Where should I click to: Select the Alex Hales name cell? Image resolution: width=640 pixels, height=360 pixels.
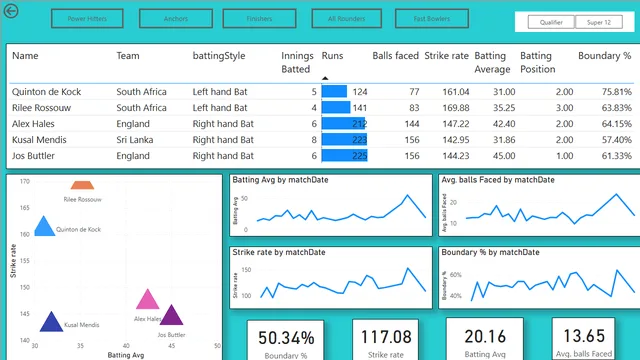[x=33, y=124]
